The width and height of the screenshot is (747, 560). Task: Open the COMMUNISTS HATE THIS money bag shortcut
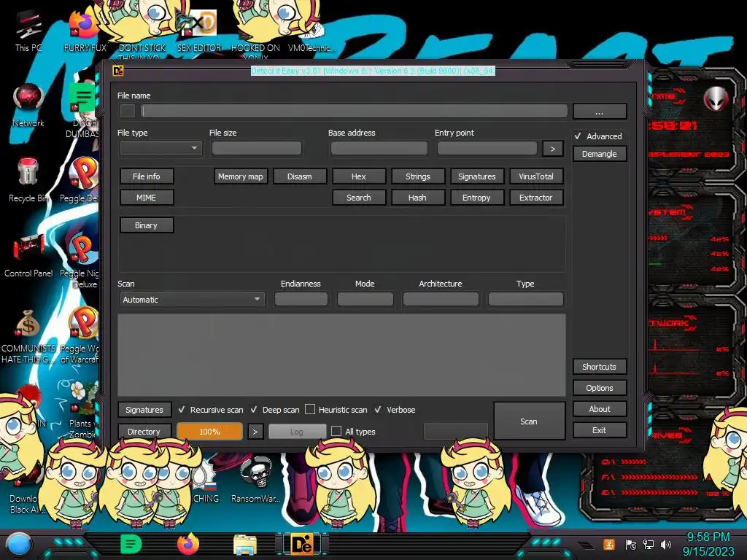28,336
